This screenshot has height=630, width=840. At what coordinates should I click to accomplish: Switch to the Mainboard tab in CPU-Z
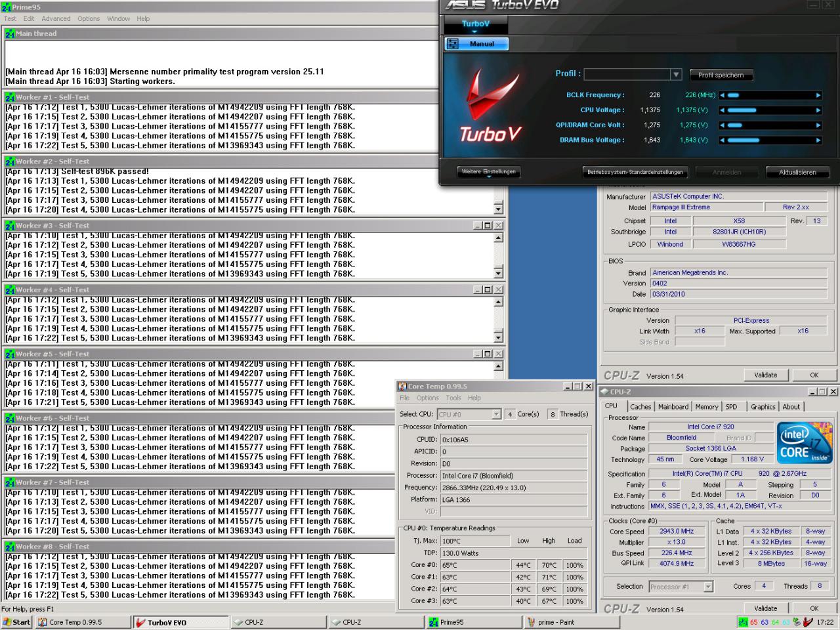pos(673,407)
